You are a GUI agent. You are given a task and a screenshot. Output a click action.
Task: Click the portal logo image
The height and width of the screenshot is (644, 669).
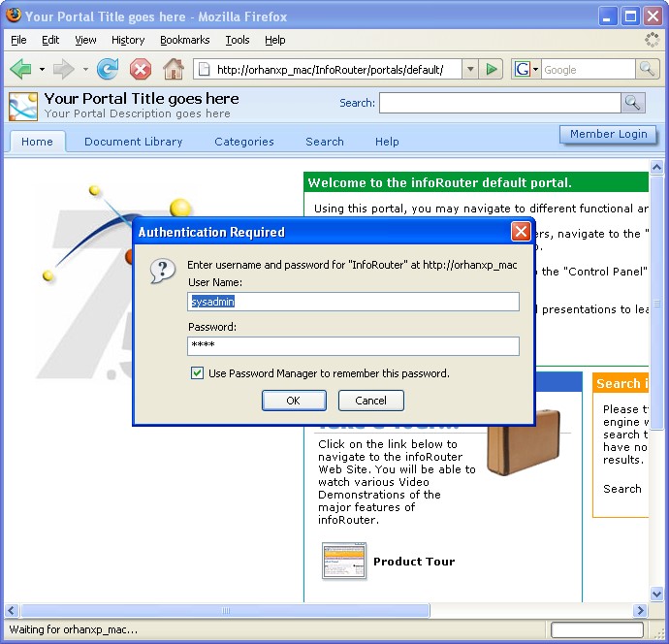(23, 107)
